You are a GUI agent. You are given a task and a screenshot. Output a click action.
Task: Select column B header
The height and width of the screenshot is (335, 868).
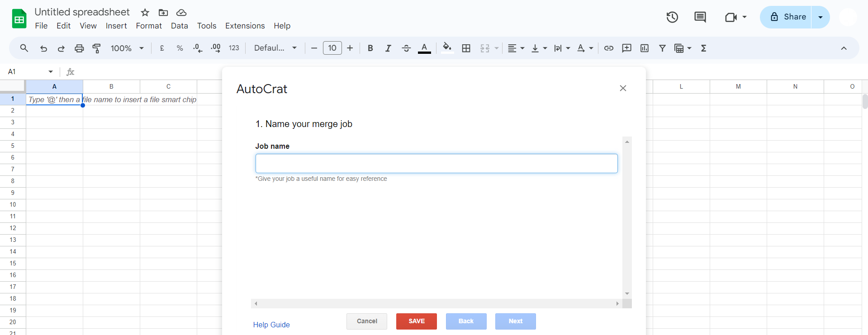111,86
